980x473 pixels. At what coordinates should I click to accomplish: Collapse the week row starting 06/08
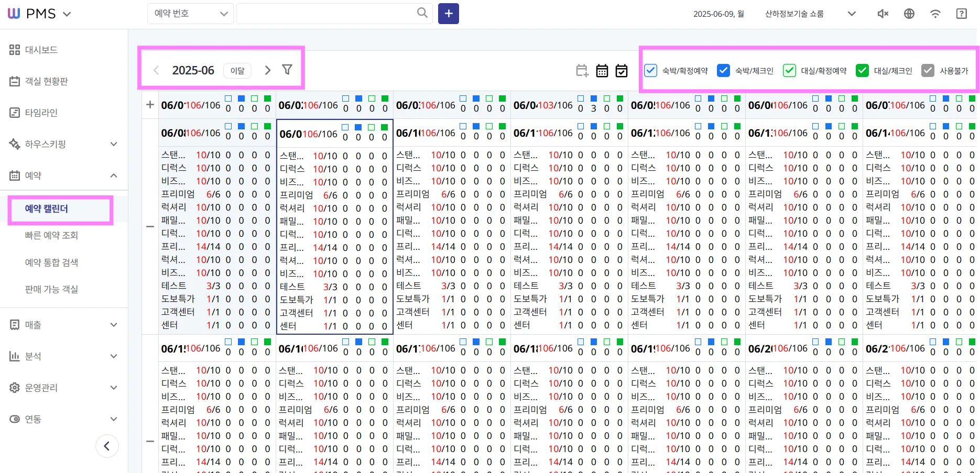point(150,227)
